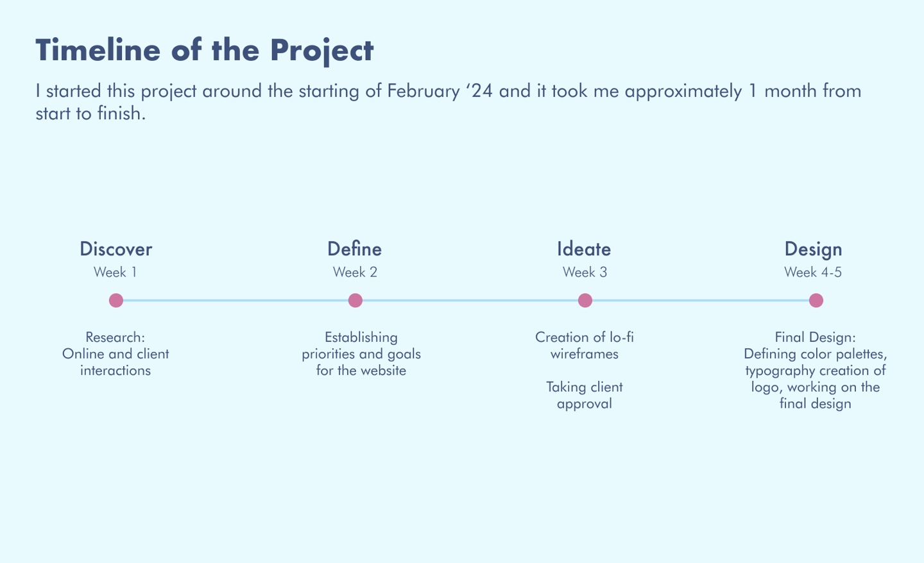The width and height of the screenshot is (924, 563).
Task: Click the Week 2 label
Action: point(355,272)
